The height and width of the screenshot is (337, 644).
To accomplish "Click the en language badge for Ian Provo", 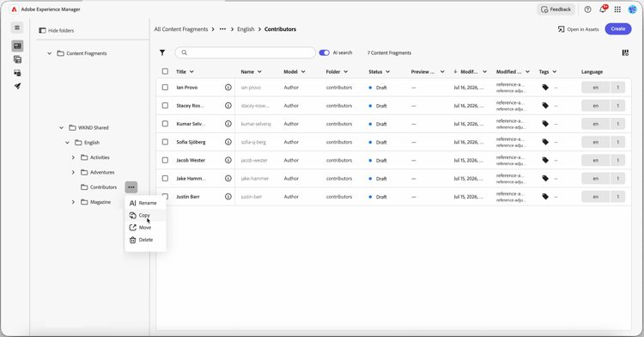I will click(595, 88).
